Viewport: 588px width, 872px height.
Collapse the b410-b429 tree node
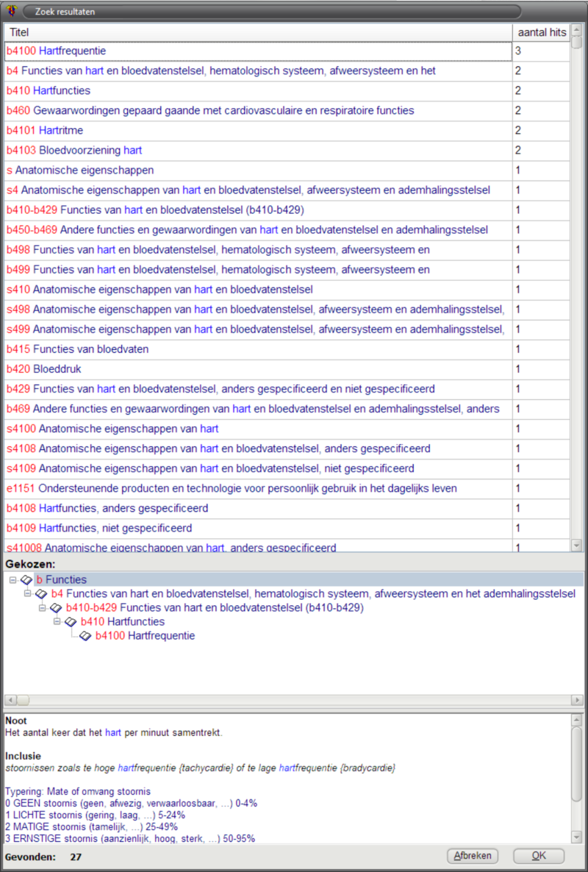coord(43,608)
